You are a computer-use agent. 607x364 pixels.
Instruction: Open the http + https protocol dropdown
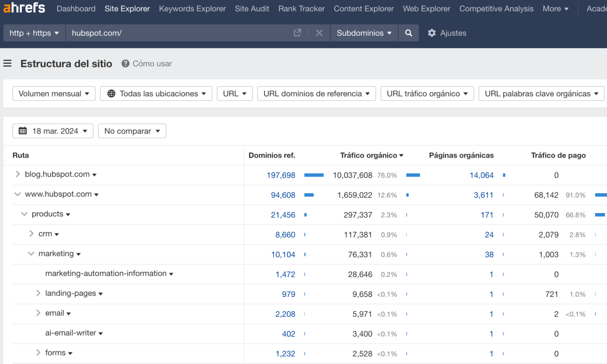(x=34, y=33)
